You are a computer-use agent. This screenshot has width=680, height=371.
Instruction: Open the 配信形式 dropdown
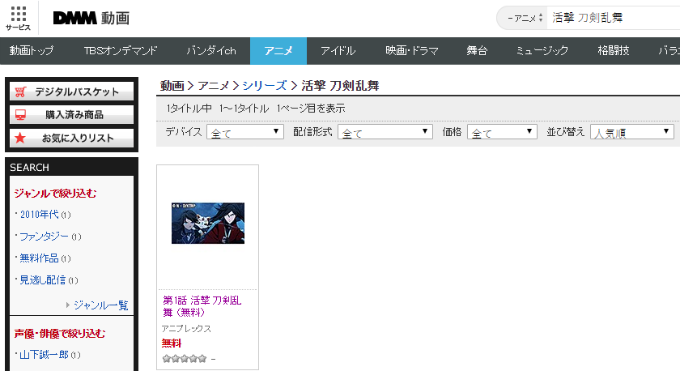click(385, 132)
